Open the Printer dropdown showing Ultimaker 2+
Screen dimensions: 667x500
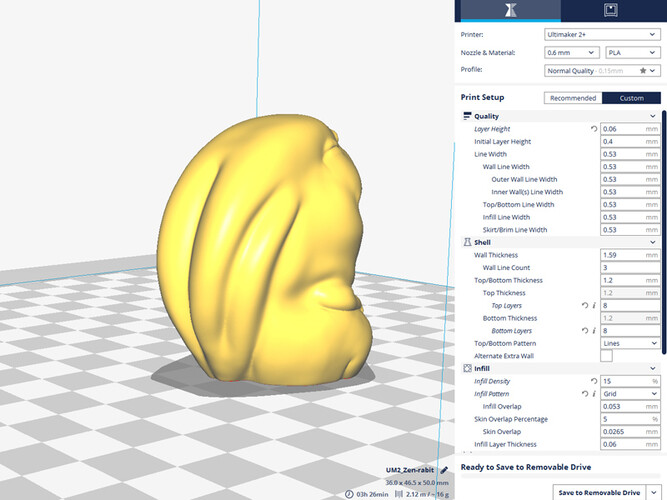point(602,34)
